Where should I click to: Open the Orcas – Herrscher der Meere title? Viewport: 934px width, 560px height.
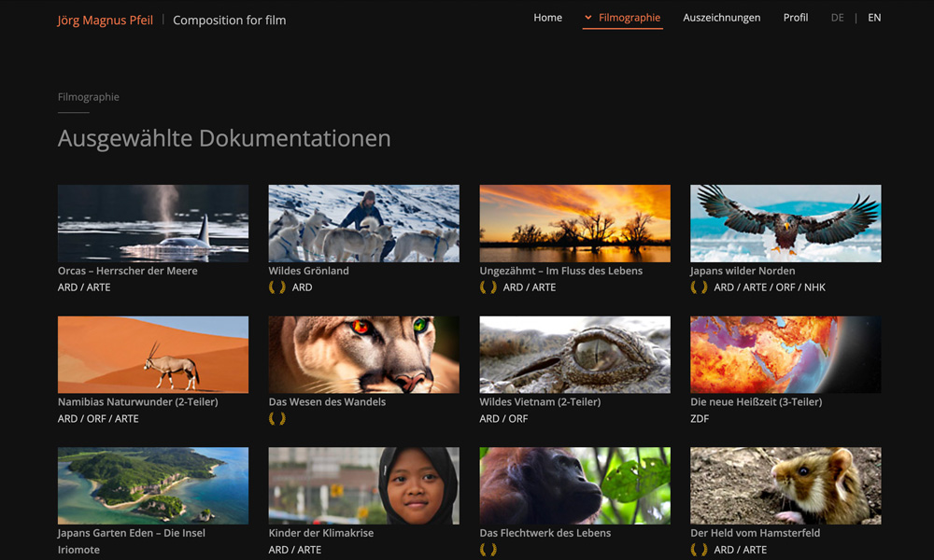coord(127,271)
